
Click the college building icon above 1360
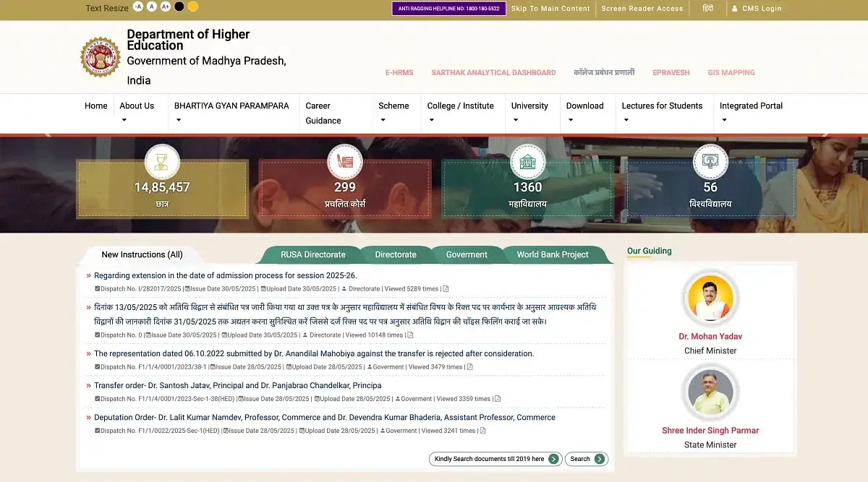tap(528, 162)
